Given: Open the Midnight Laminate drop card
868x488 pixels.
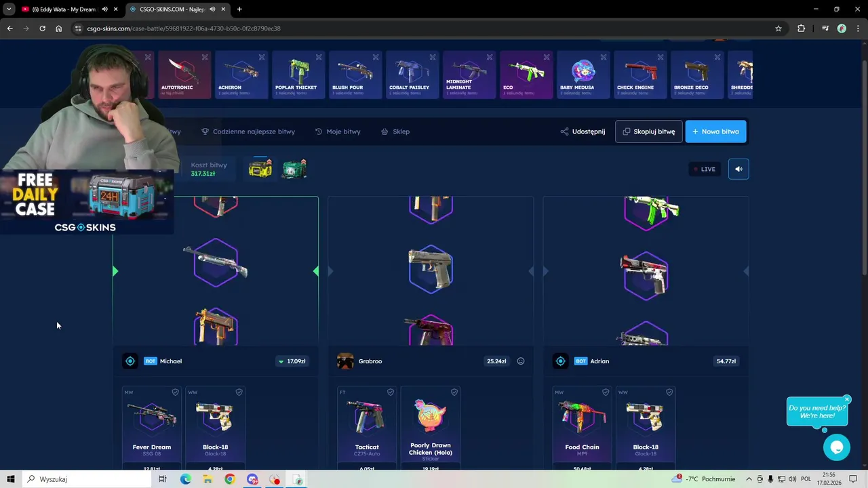Looking at the screenshot, I should [x=469, y=75].
